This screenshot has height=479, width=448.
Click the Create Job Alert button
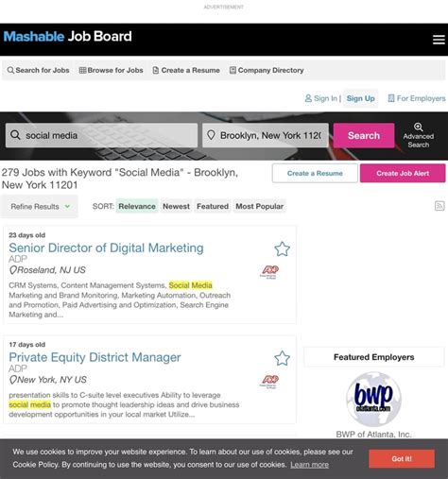coord(403,173)
